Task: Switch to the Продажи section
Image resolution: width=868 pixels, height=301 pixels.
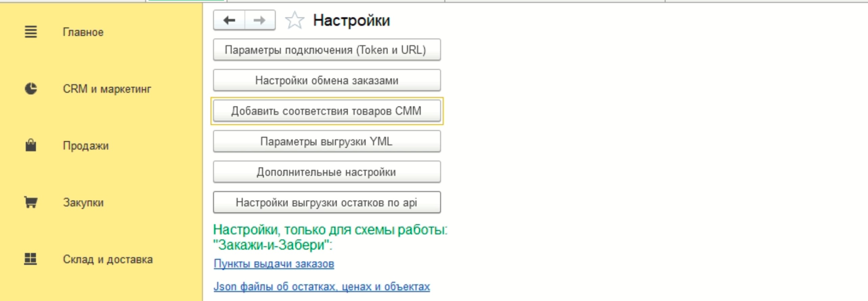Action: (x=86, y=146)
